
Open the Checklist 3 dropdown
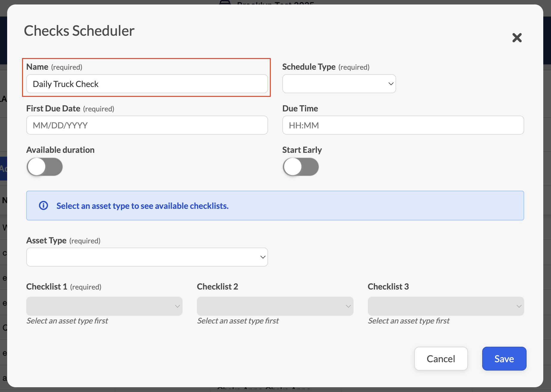(x=446, y=306)
